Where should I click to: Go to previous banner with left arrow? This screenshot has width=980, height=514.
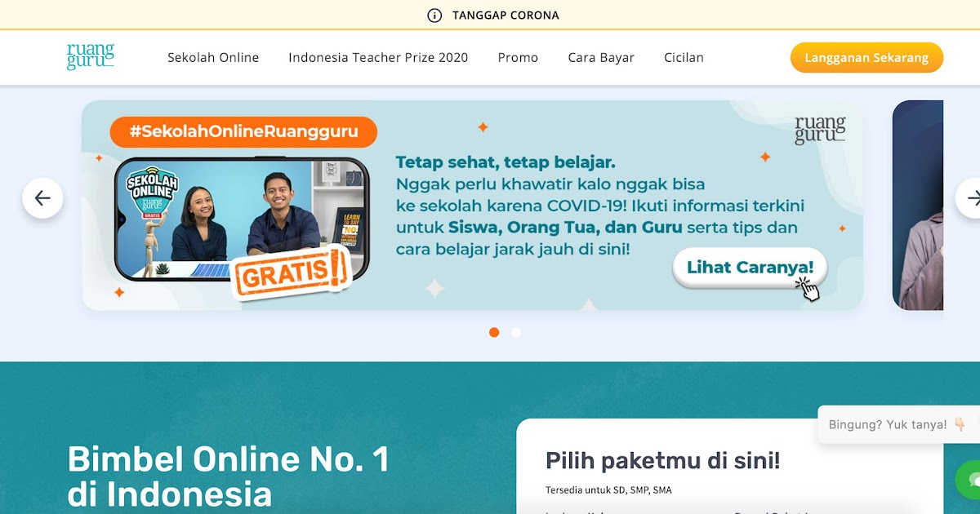coord(42,198)
